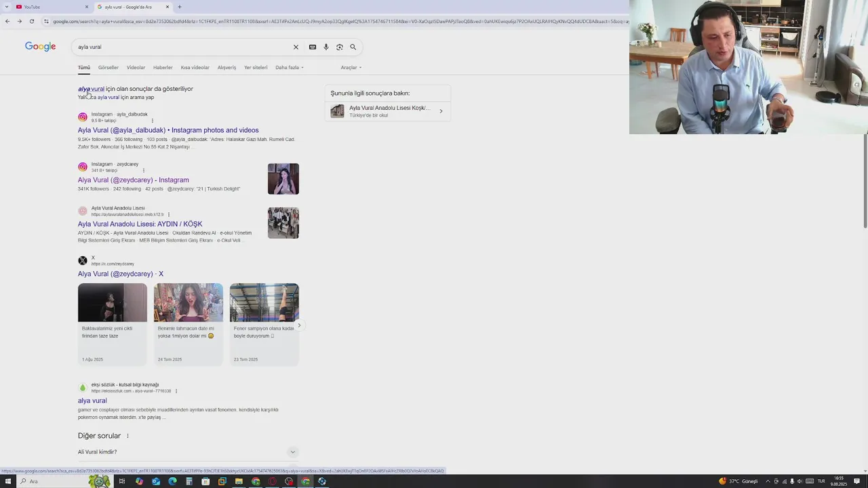This screenshot has width=868, height=488.
Task: Open the notification center icon
Action: [857, 481]
